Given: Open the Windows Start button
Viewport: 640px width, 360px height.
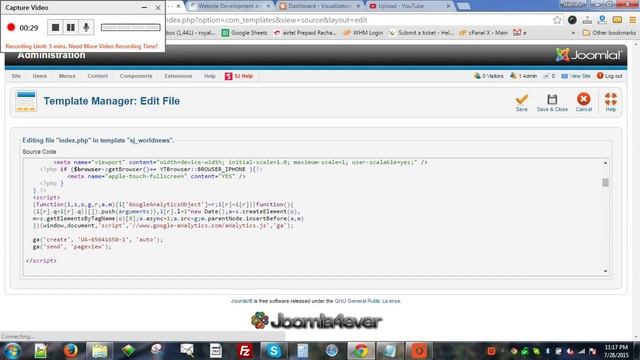Looking at the screenshot, I should tap(11, 351).
